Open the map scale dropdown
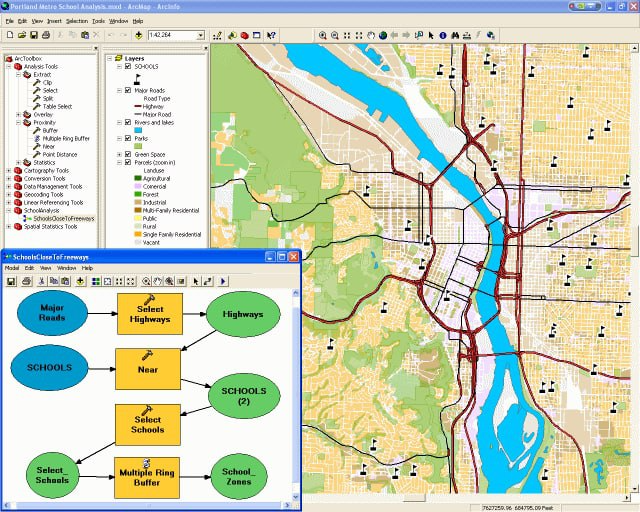The width and height of the screenshot is (640, 512). (200, 36)
